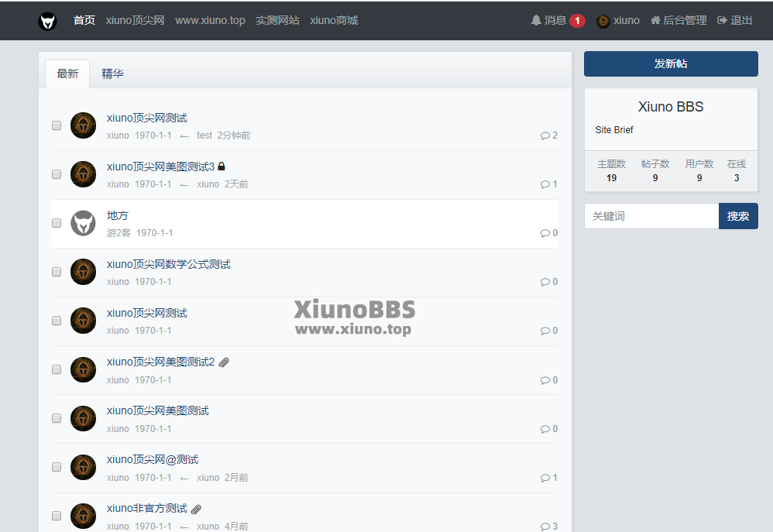This screenshot has height=532, width=773.
Task: Click the 发新帖 new post button
Action: 671,64
